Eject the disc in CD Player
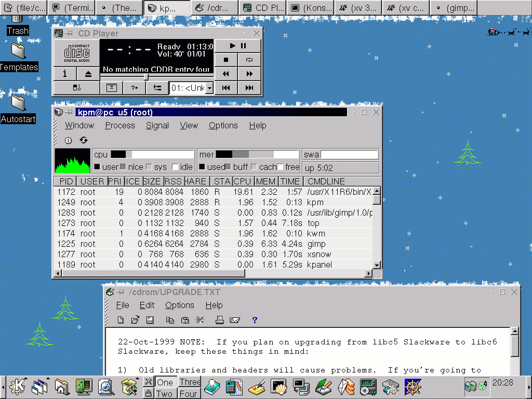The width and height of the screenshot is (532, 399). coord(88,74)
